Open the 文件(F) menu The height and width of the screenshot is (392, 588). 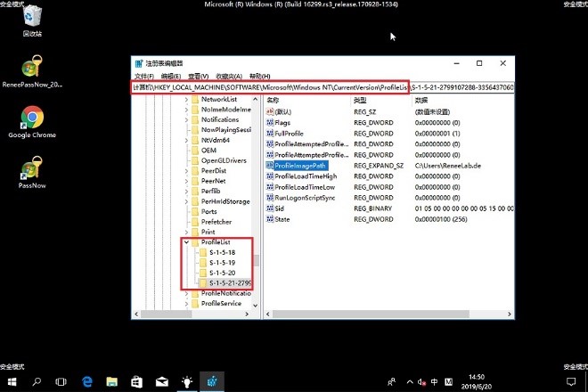coord(144,76)
